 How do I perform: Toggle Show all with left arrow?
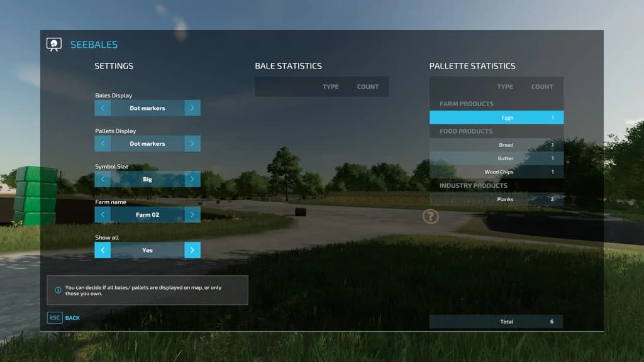coord(103,250)
